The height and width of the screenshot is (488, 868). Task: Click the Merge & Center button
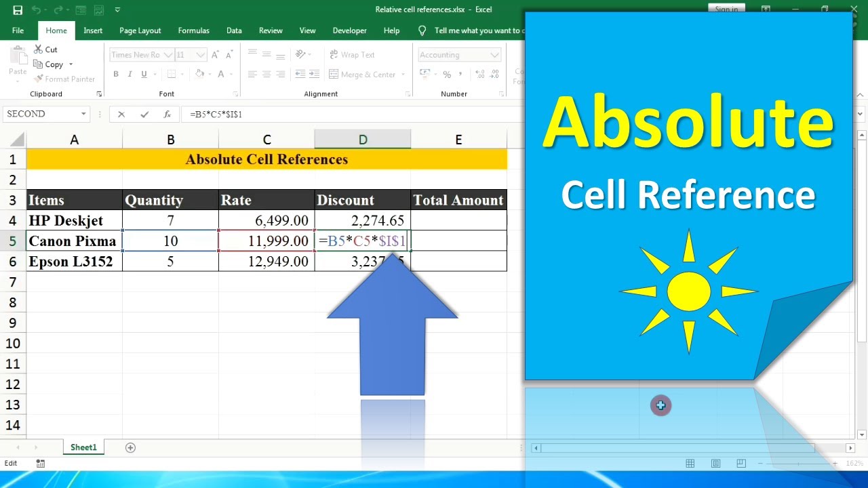pyautogui.click(x=363, y=75)
